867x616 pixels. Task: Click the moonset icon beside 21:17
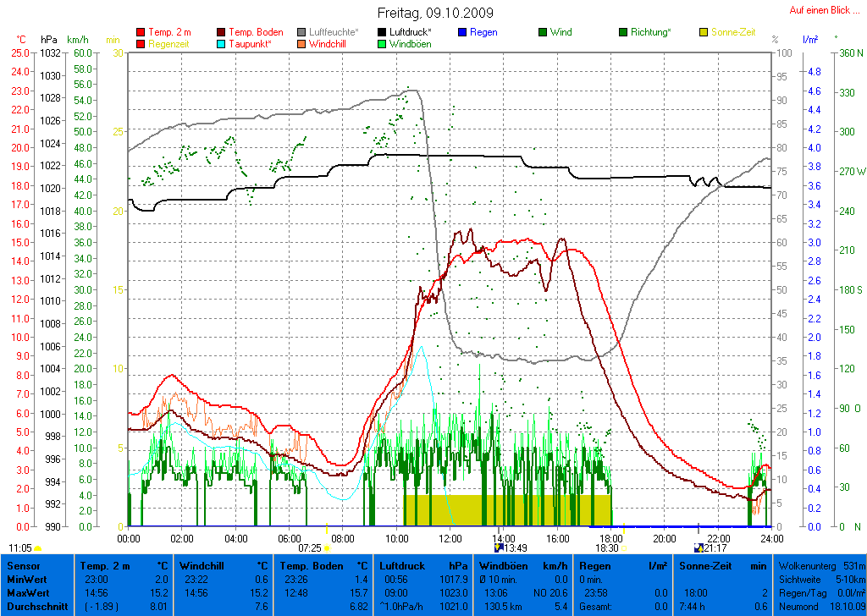click(x=699, y=548)
